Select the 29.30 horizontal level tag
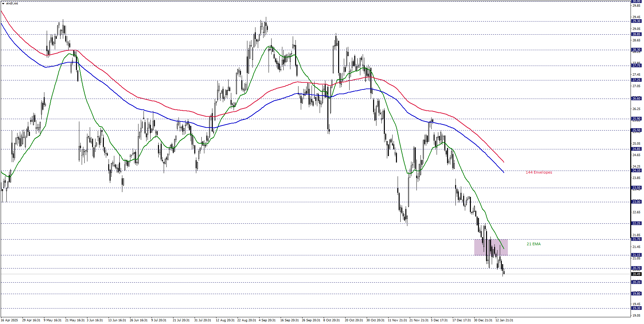644x324 pixels. click(x=636, y=21)
